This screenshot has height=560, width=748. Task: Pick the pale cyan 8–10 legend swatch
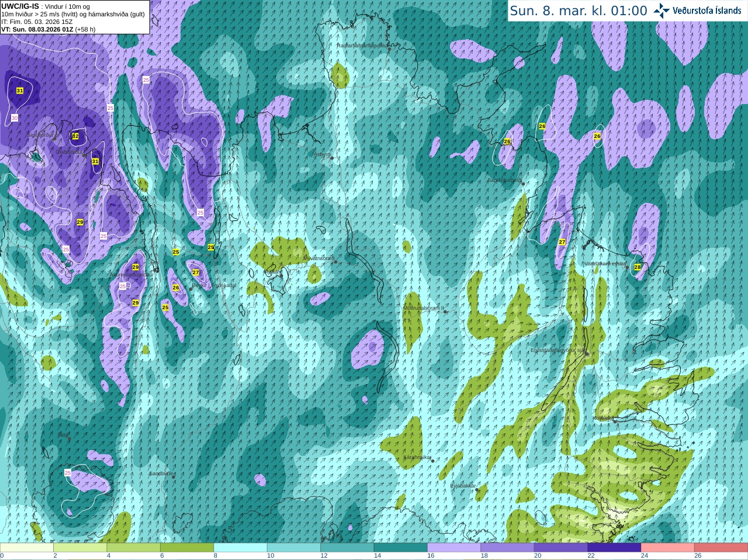[240, 548]
